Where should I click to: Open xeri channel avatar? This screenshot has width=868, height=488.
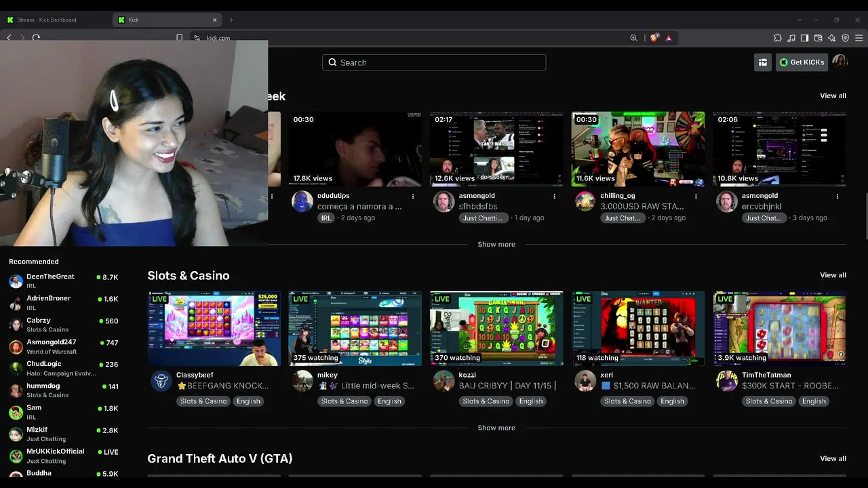[x=585, y=380]
